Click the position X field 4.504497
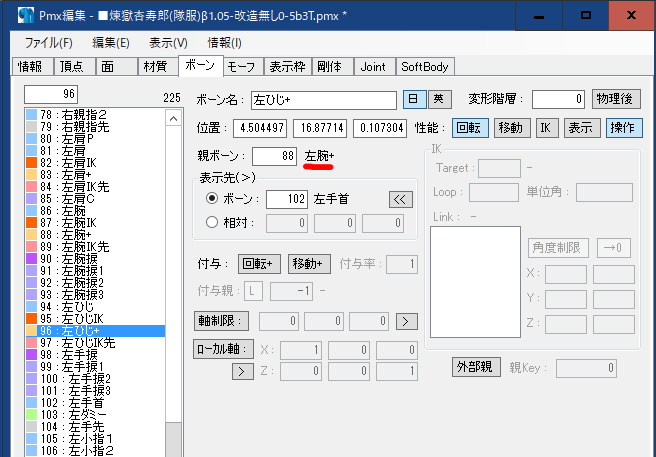Image resolution: width=656 pixels, height=457 pixels. tap(260, 128)
